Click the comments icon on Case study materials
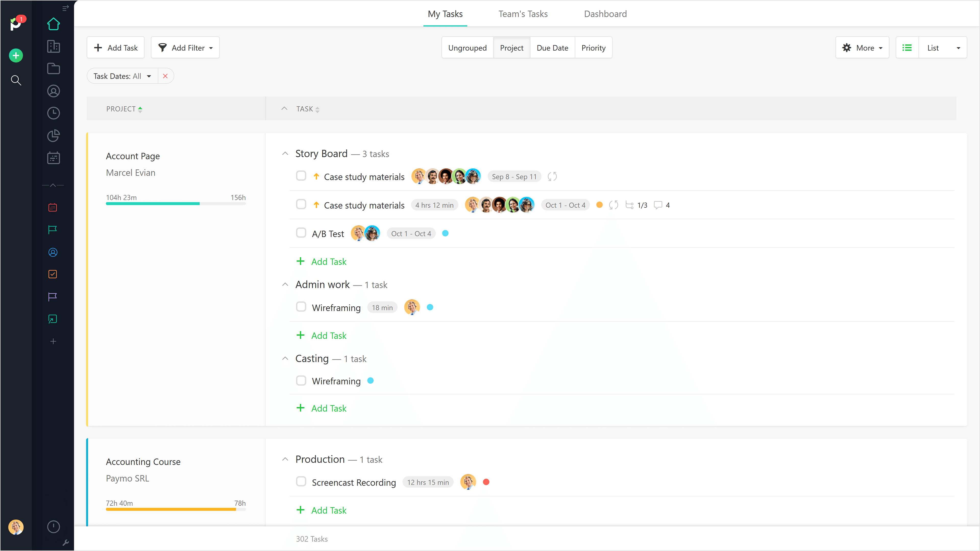This screenshot has height=551, width=980. (x=658, y=205)
